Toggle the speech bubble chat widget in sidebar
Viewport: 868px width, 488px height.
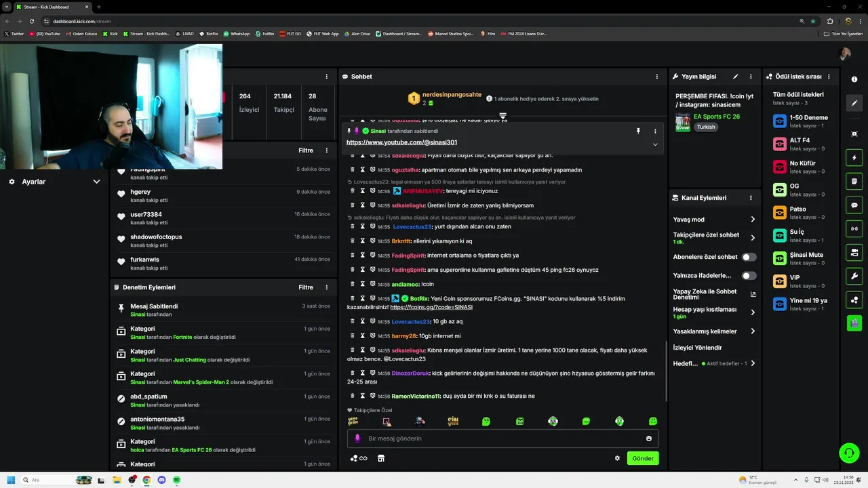(854, 205)
